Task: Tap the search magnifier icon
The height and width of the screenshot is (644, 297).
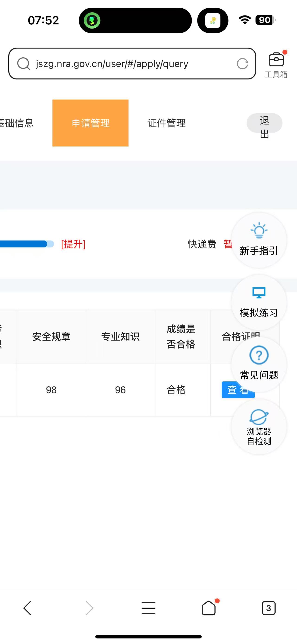Action: (24, 64)
